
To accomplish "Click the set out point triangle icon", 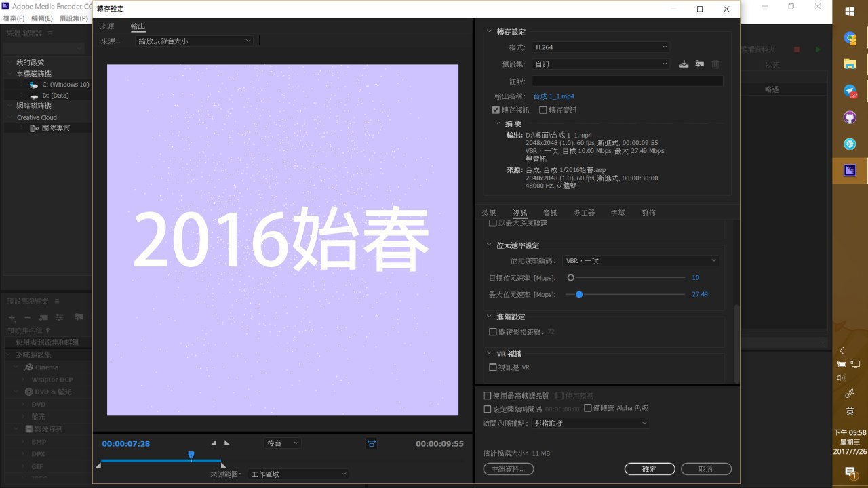I will [227, 443].
